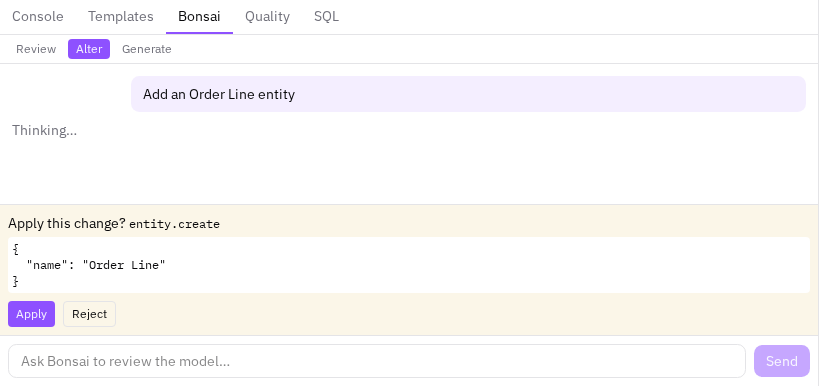Go to the Quality tab
819x386 pixels.
pyautogui.click(x=267, y=17)
